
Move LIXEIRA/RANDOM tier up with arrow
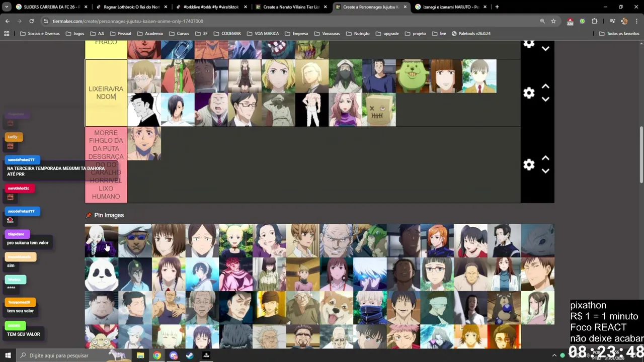click(x=545, y=86)
